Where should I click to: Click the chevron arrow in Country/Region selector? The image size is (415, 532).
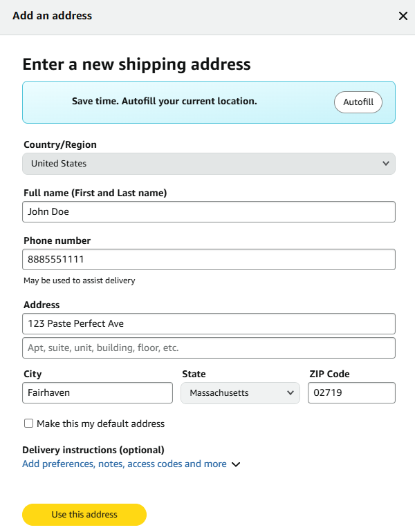point(386,164)
